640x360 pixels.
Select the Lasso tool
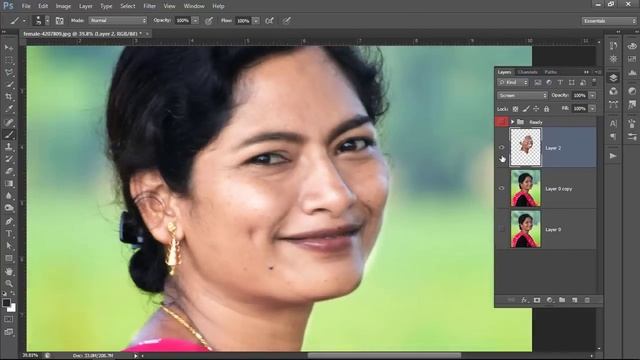[x=9, y=72]
